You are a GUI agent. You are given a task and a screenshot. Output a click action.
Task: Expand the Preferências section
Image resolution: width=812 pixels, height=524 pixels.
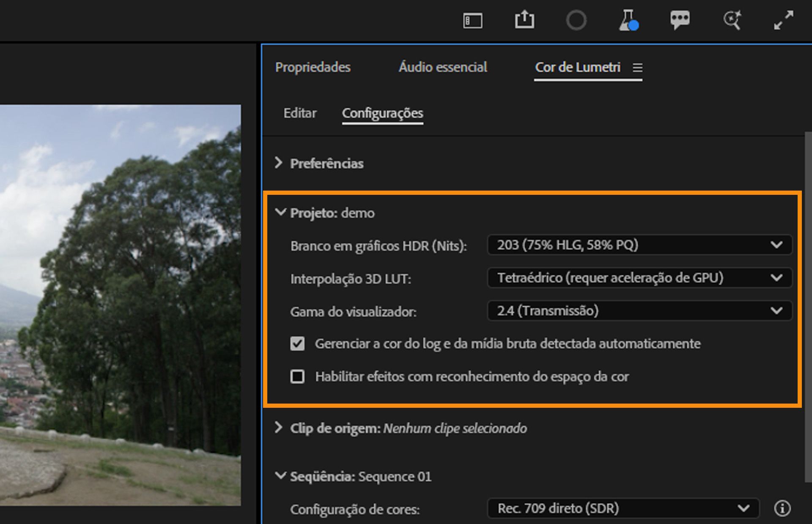pyautogui.click(x=279, y=164)
